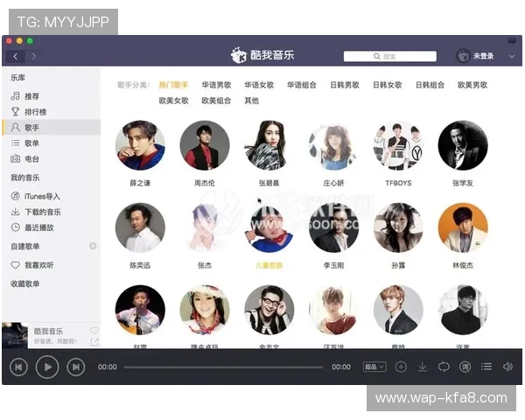This screenshot has width=525, height=420.
Task: Select the 日韩女歌 category tab
Action: (388, 85)
